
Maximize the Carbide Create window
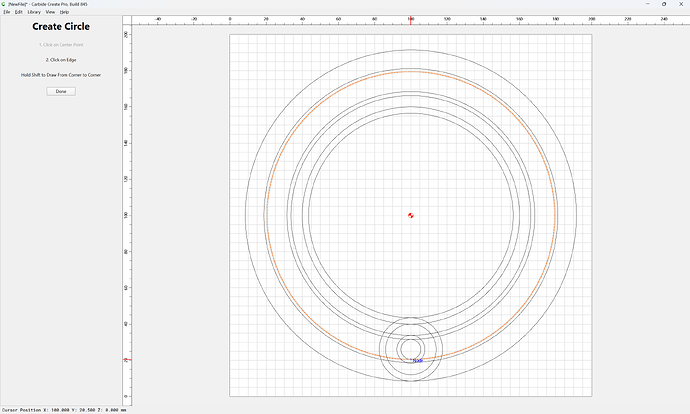pos(664,4)
